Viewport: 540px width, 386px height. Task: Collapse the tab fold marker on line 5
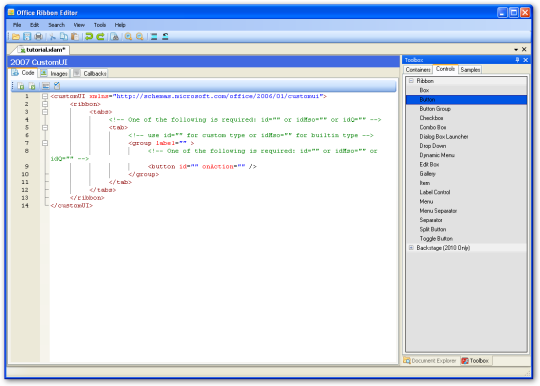[x=45, y=128]
